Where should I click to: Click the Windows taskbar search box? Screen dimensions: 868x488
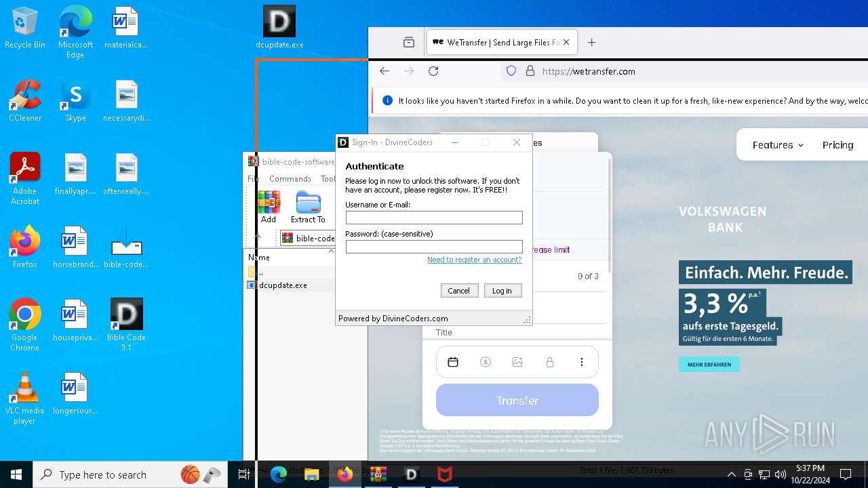click(129, 474)
